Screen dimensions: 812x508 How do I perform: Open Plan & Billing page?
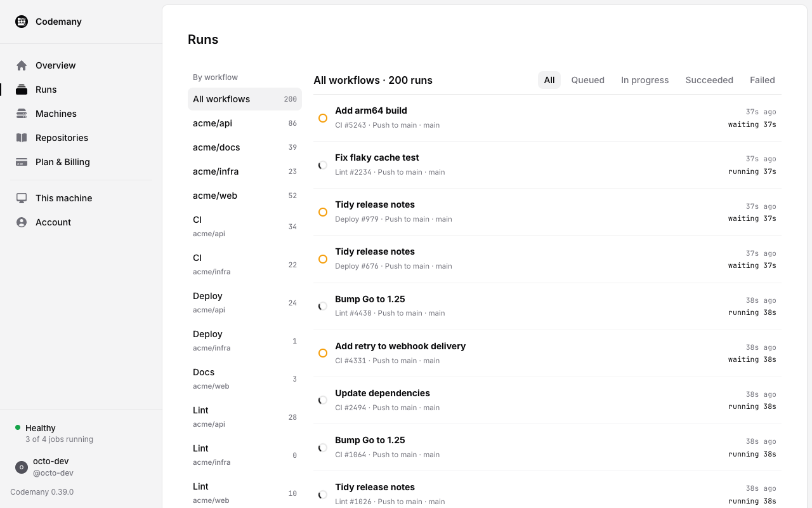[81, 162]
